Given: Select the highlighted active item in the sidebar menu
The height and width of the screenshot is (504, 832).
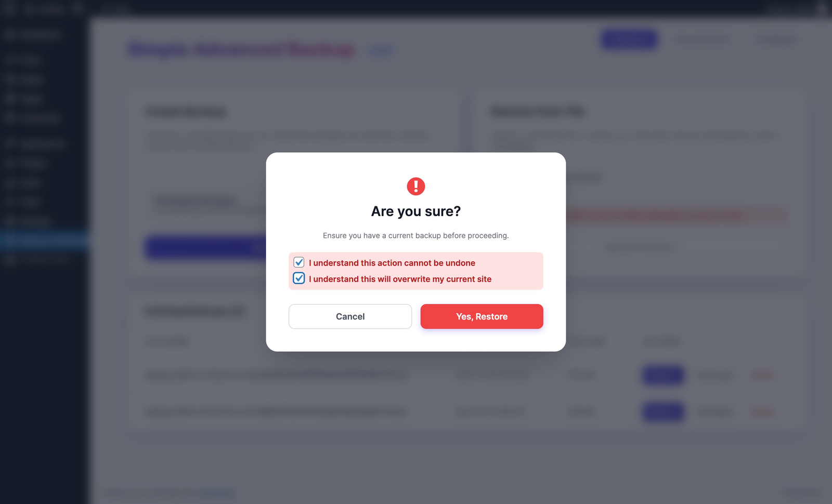Looking at the screenshot, I should [44, 240].
